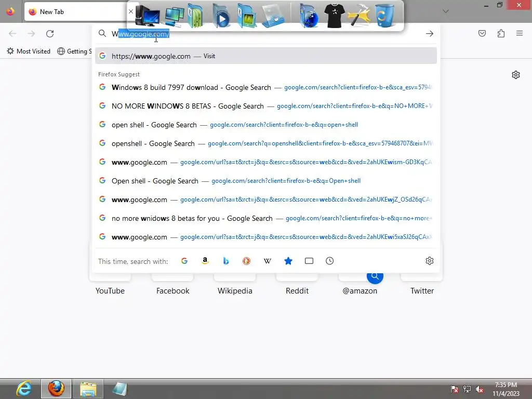Open search settings gear in dropdown

(430, 261)
